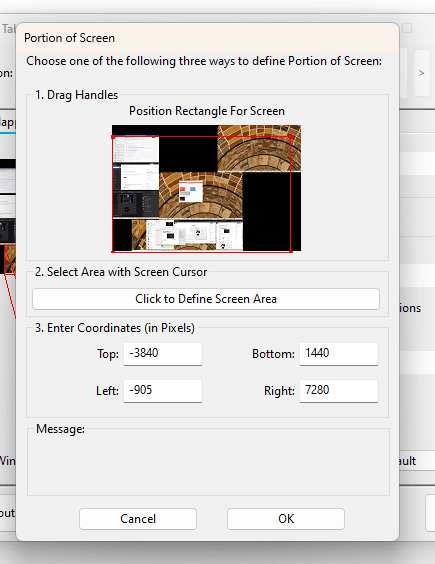Click to Define Screen Area button
The image size is (435, 564).
click(206, 299)
